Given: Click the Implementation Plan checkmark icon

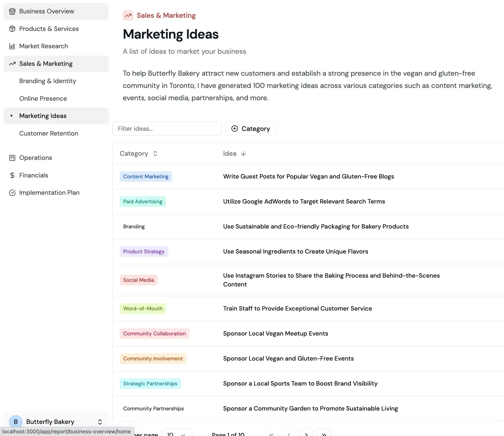Looking at the screenshot, I should click(x=12, y=193).
